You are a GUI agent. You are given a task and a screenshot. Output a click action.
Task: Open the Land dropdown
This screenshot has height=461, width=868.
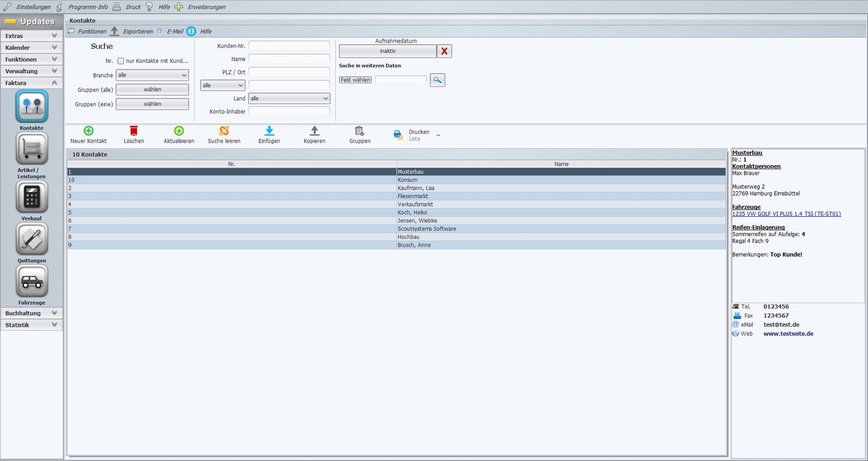coord(289,99)
